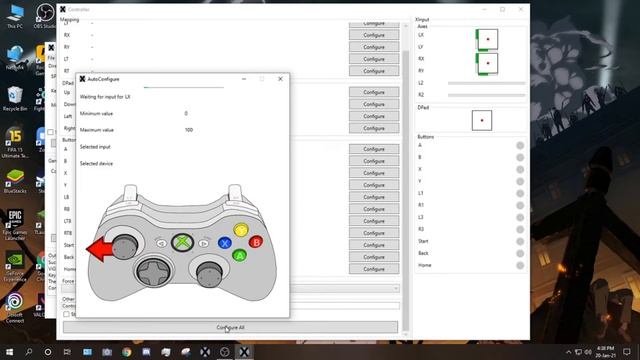Open Task View on taskbar
640x360 pixels.
pyautogui.click(x=67, y=352)
